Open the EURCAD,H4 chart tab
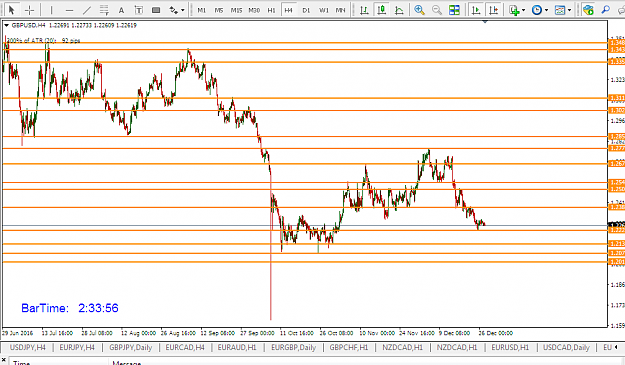The width and height of the screenshot is (625, 365). (x=185, y=347)
